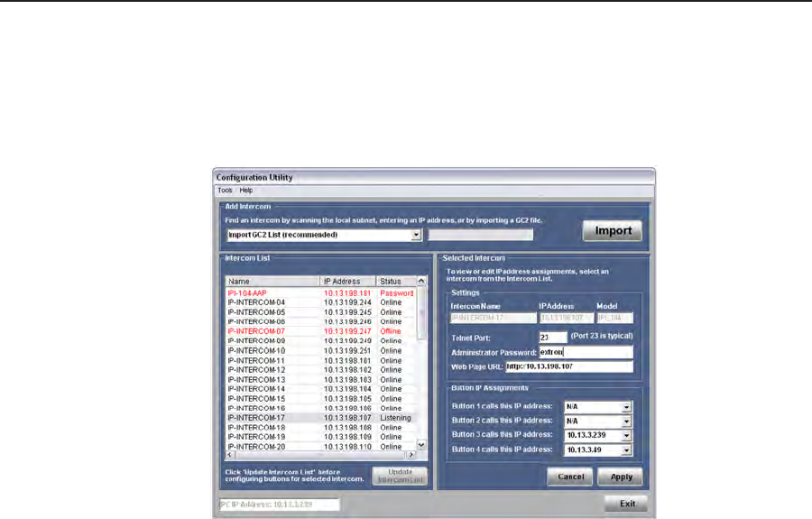Click the Exit button
Screen dimensions: 812x519
pyautogui.click(x=626, y=504)
